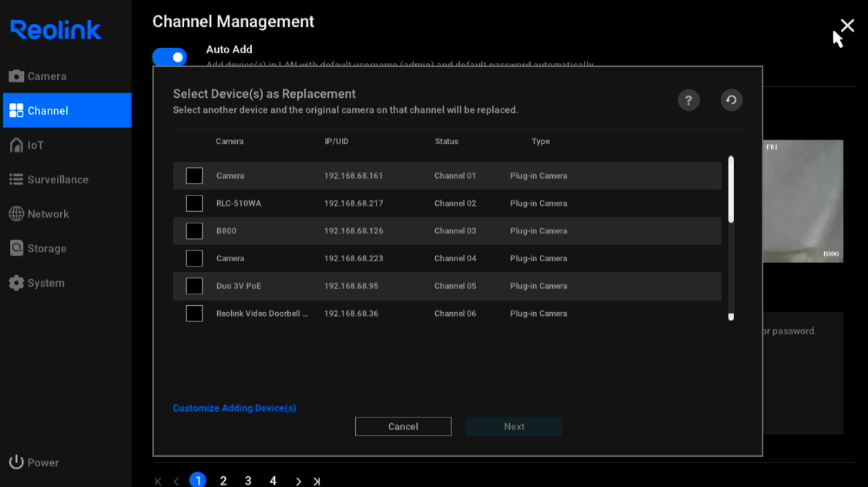Open the help question mark icon
This screenshot has width=868, height=487.
point(689,100)
